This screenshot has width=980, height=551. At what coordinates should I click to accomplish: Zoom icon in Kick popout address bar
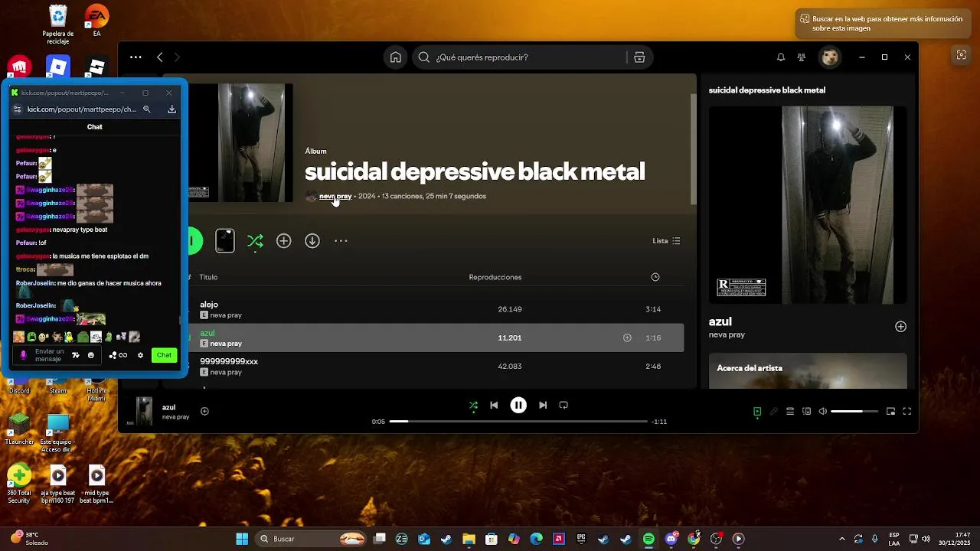tap(147, 109)
